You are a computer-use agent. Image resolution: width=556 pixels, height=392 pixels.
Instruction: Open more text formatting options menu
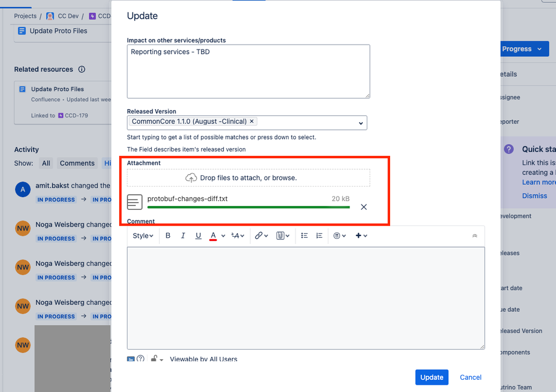[x=238, y=236]
